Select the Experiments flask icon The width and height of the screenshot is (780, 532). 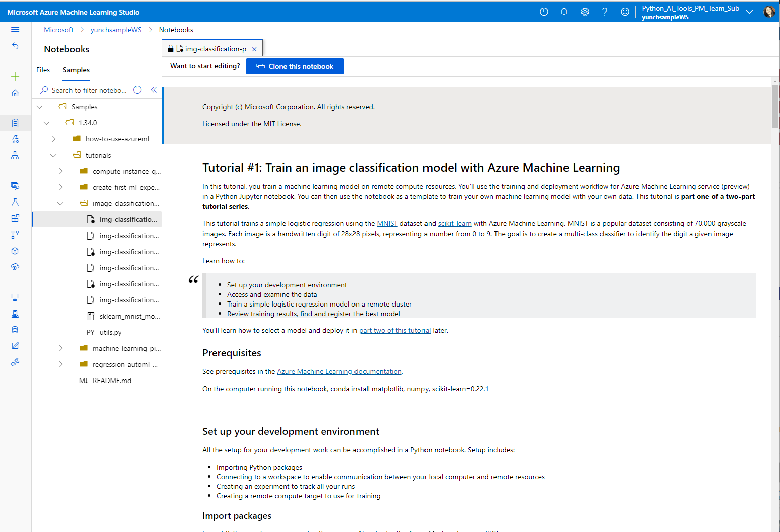pos(15,202)
